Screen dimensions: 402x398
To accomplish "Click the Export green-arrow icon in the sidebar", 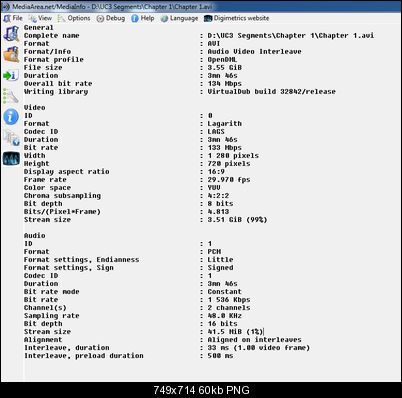I will 11,75.
